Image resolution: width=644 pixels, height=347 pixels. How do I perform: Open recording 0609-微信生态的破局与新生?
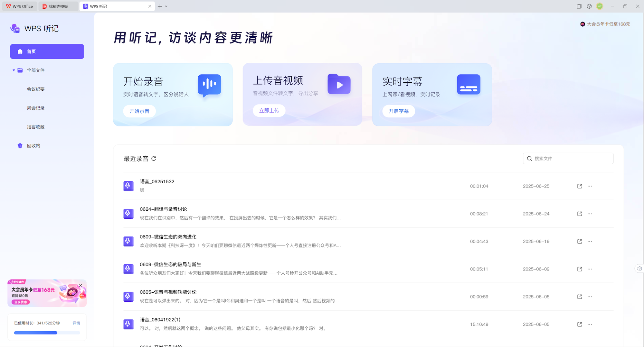[x=368, y=269]
